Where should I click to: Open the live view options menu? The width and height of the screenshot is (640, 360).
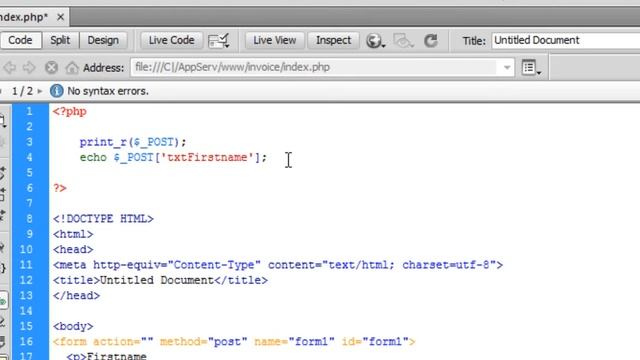click(531, 68)
